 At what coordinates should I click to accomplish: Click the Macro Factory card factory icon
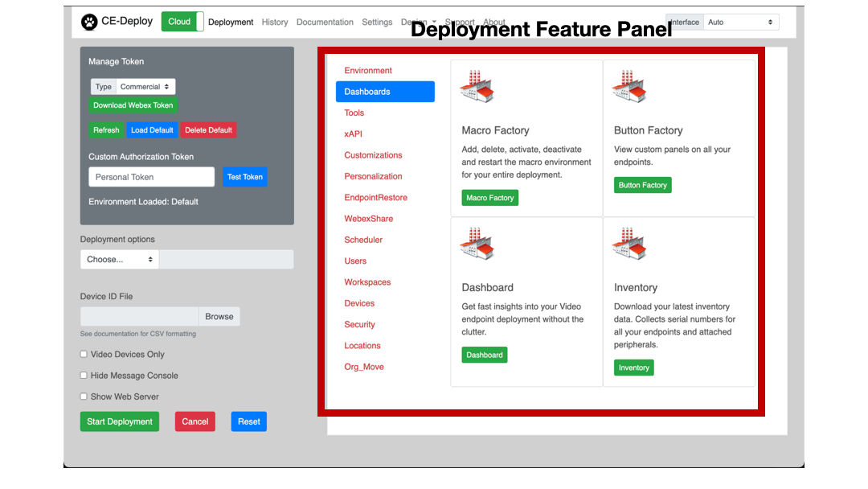click(x=477, y=87)
